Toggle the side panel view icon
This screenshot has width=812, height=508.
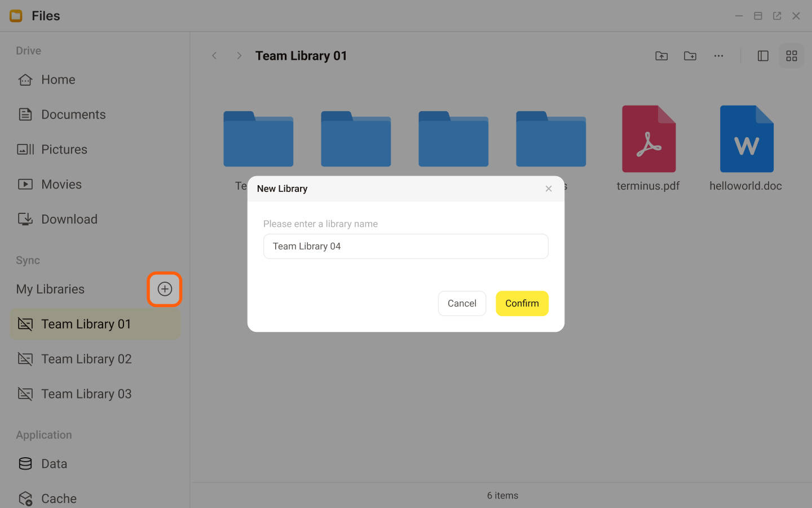(763, 56)
